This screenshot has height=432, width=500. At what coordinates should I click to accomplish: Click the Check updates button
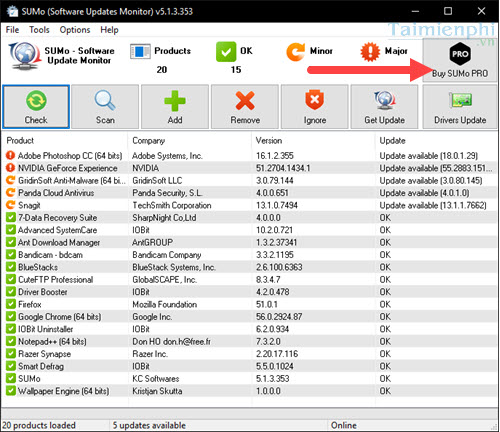[36, 107]
